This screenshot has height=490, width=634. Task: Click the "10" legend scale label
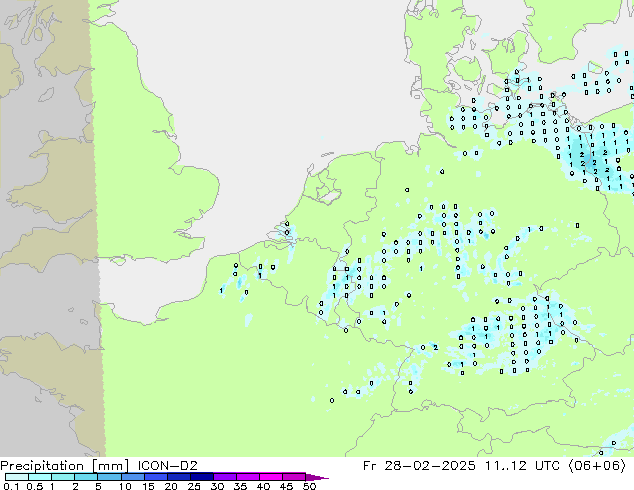click(125, 486)
